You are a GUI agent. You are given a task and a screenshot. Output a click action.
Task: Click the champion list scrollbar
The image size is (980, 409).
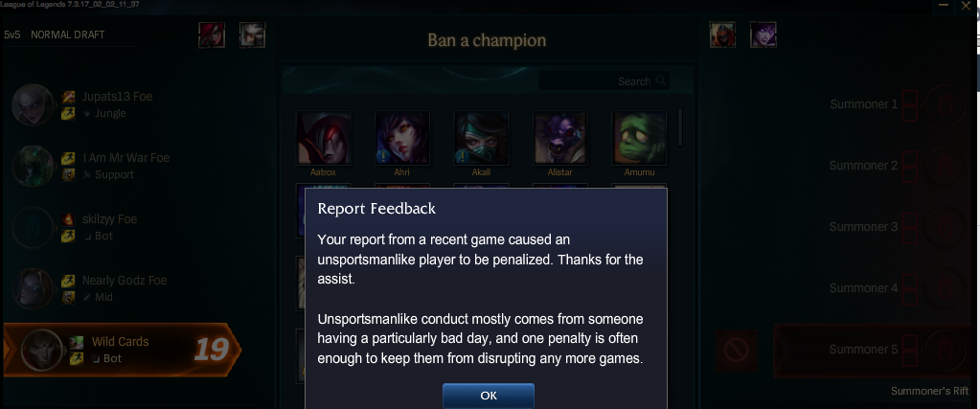click(680, 127)
